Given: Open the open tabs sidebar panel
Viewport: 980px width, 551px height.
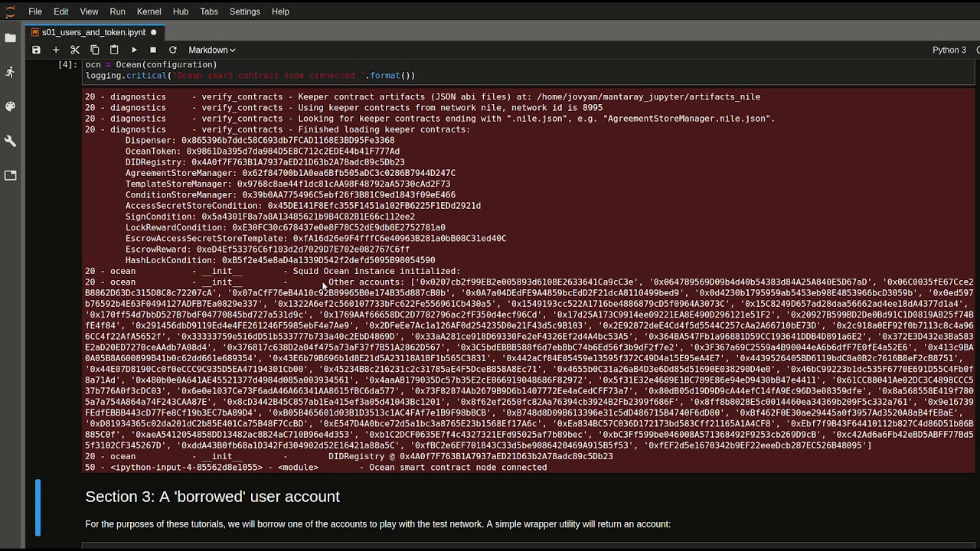Looking at the screenshot, I should 11,175.
